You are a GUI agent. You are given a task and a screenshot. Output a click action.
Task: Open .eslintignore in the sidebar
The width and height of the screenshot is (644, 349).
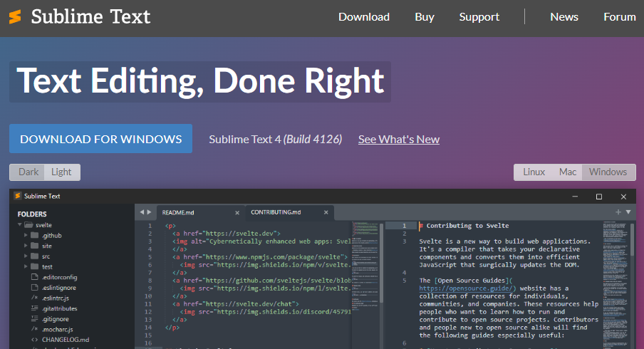(x=58, y=288)
